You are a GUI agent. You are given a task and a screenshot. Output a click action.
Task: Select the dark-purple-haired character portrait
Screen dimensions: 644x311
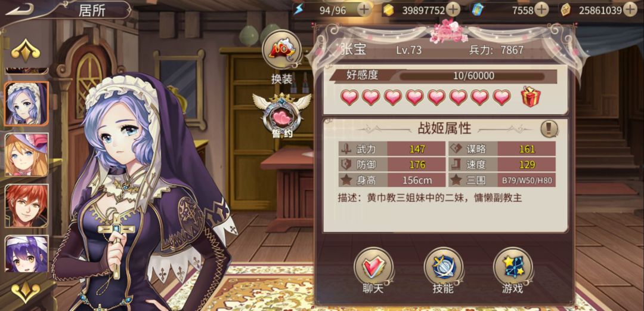pos(26,254)
